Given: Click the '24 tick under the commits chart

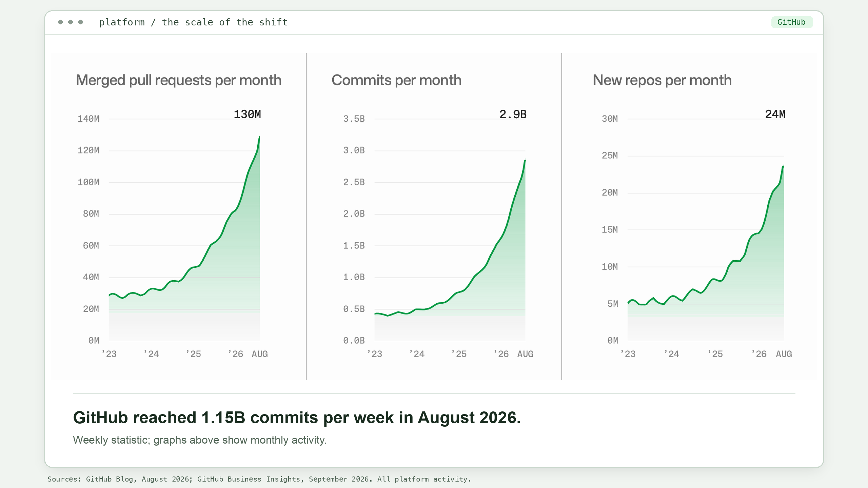Looking at the screenshot, I should [x=417, y=354].
